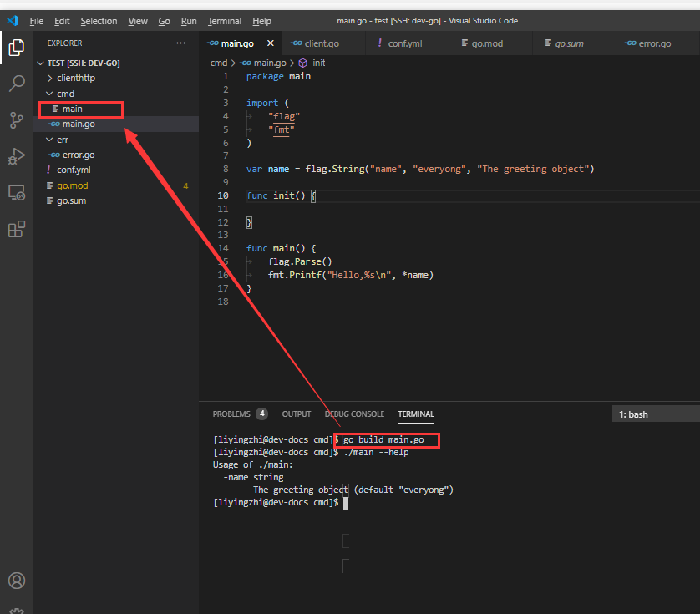Click the init symbol icon in breadcrumb

[x=302, y=63]
